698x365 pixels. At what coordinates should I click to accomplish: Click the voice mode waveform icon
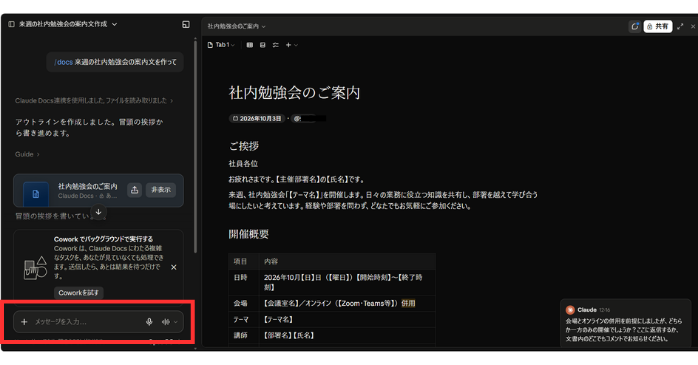point(166,321)
